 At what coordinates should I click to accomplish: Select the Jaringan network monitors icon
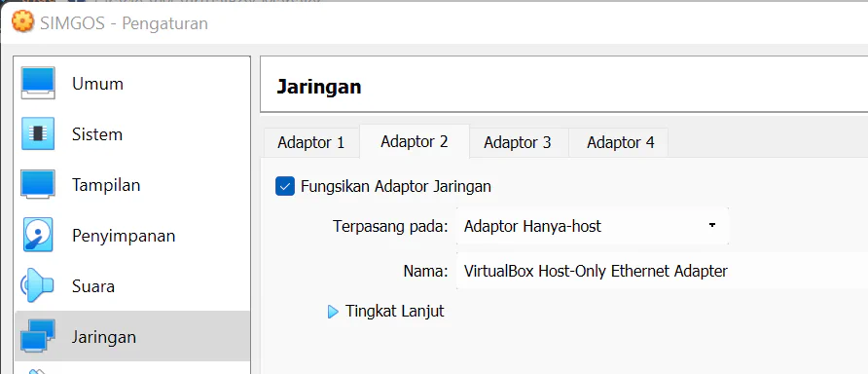coord(38,336)
